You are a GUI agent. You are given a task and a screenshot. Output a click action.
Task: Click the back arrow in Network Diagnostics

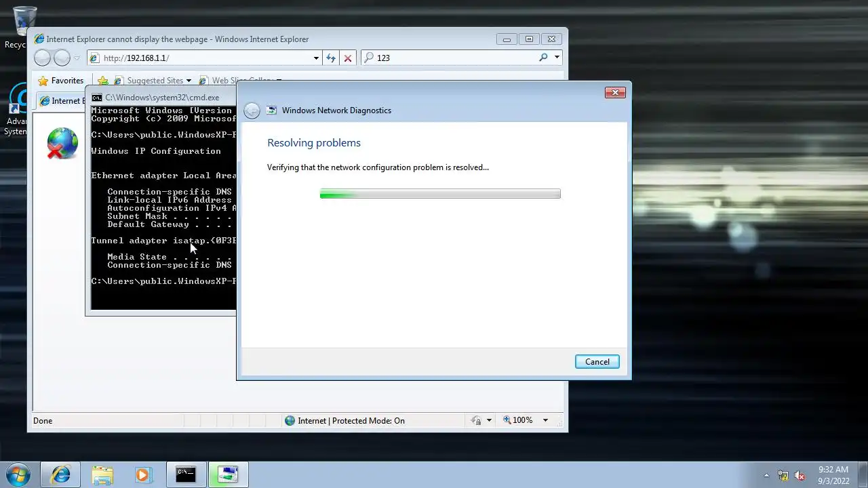pyautogui.click(x=252, y=110)
